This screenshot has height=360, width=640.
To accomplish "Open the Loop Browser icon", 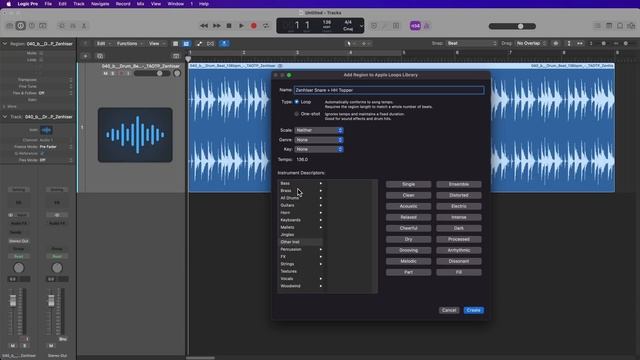I will 620,26.
